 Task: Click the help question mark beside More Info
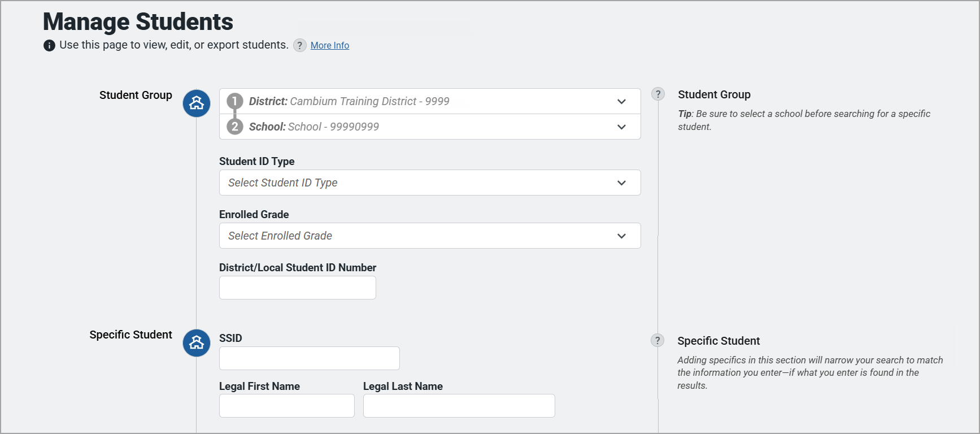coord(300,46)
